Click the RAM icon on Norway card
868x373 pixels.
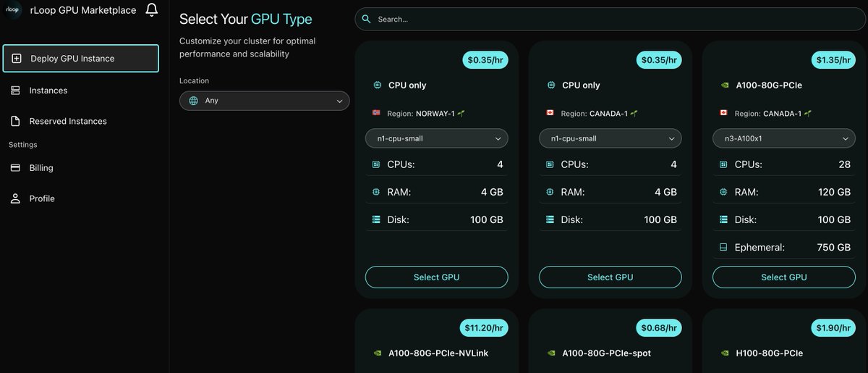(376, 192)
